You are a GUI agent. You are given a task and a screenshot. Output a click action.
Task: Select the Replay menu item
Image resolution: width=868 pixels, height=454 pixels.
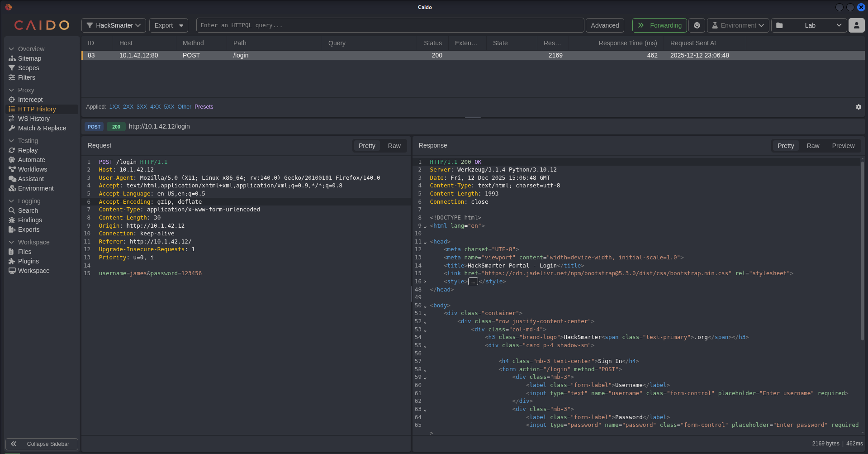pos(28,150)
